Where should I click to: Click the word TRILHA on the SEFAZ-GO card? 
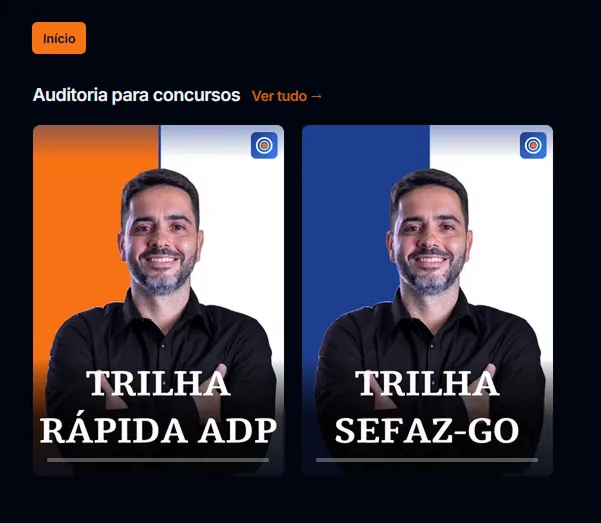pyautogui.click(x=427, y=383)
